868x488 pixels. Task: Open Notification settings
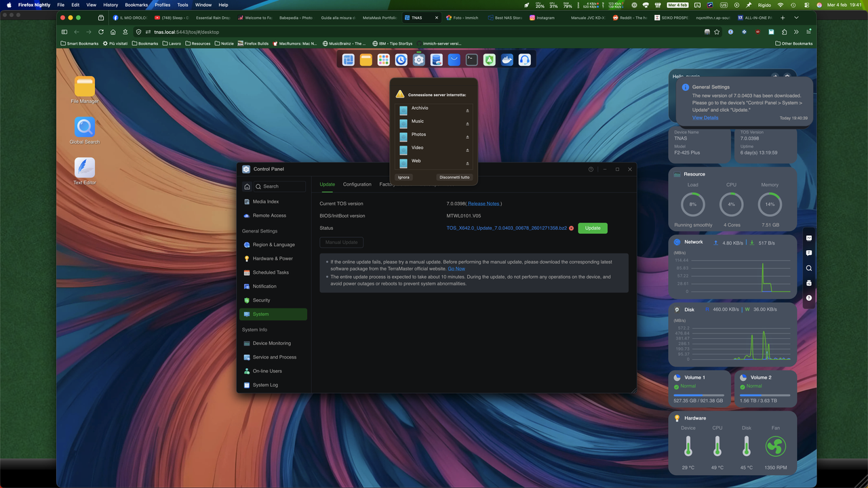(x=273, y=286)
